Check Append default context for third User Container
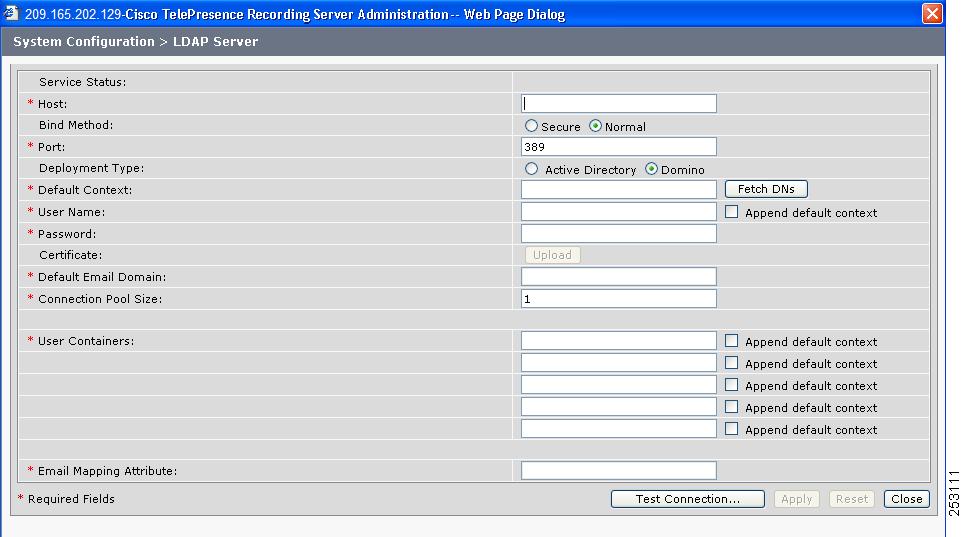The height and width of the screenshot is (537, 962). tap(731, 385)
